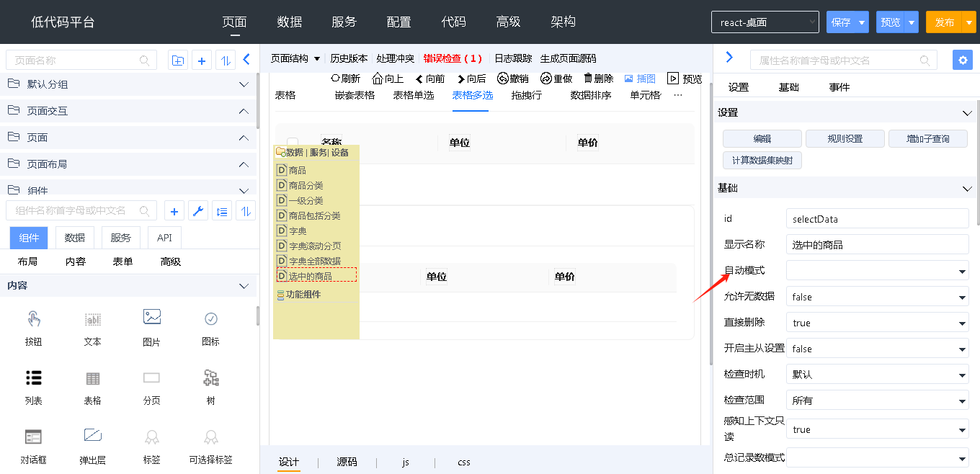This screenshot has width=980, height=474.
Task: Select the 表格 component icon
Action: (x=92, y=378)
